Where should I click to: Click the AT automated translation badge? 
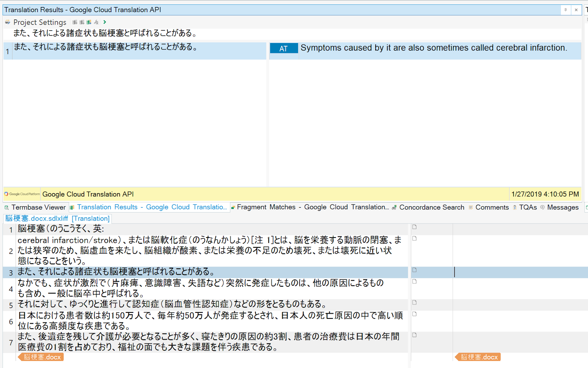pos(283,48)
